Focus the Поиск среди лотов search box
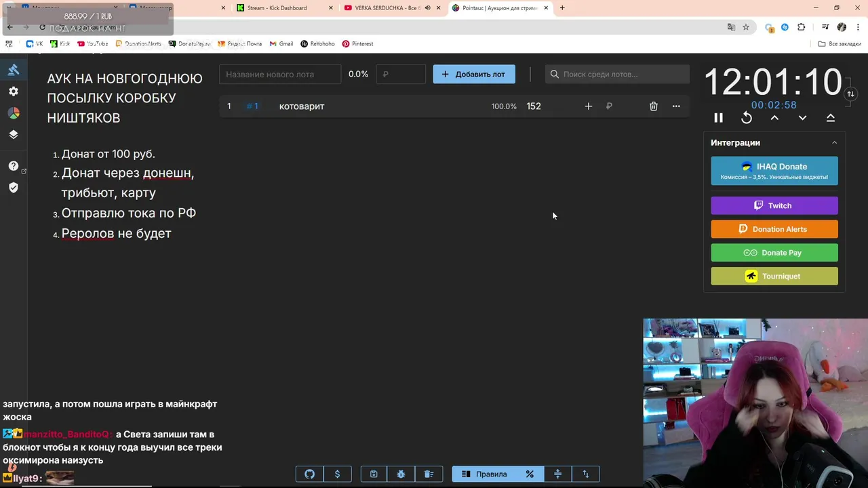Viewport: 868px width, 488px height. pyautogui.click(x=617, y=74)
